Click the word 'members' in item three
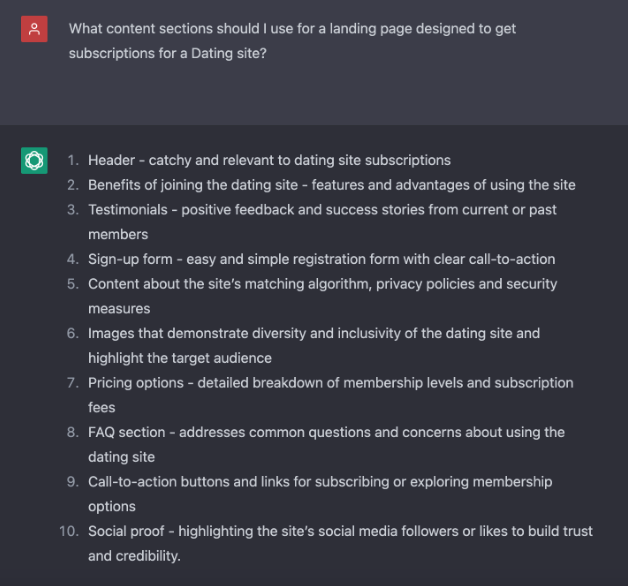The height and width of the screenshot is (586, 628). (118, 234)
